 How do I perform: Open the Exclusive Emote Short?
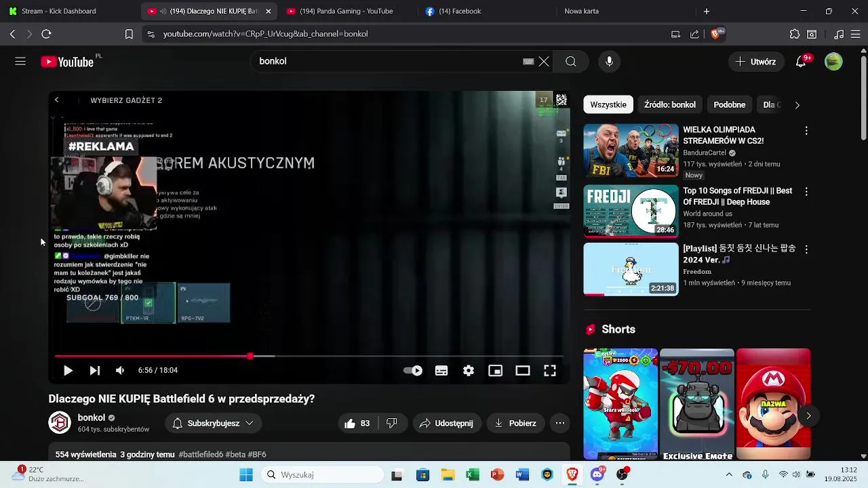point(697,405)
